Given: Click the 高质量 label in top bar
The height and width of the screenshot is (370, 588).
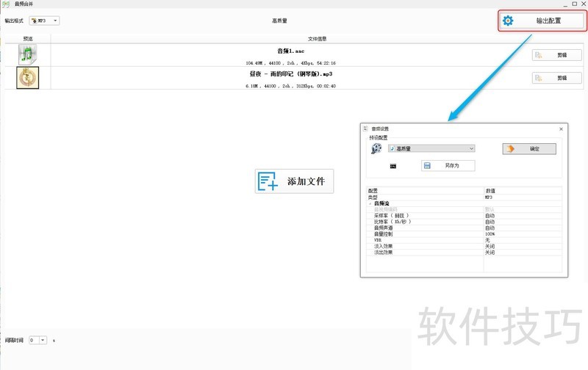Looking at the screenshot, I should coord(279,21).
